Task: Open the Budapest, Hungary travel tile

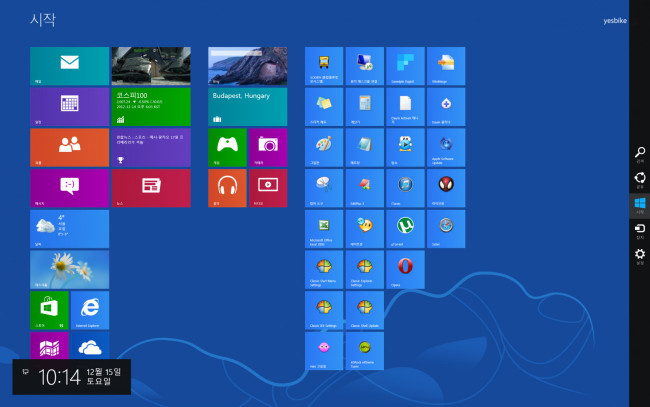Action: 247,86
